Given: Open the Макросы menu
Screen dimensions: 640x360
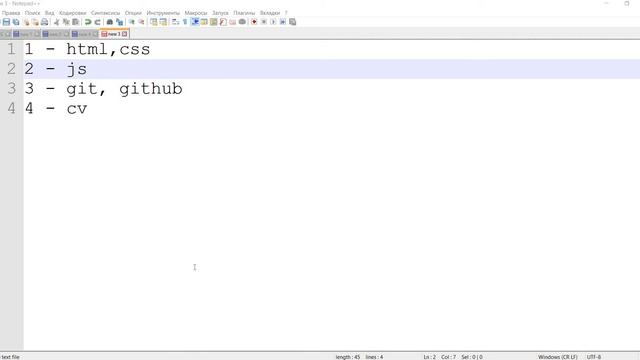Looking at the screenshot, I should [196, 13].
